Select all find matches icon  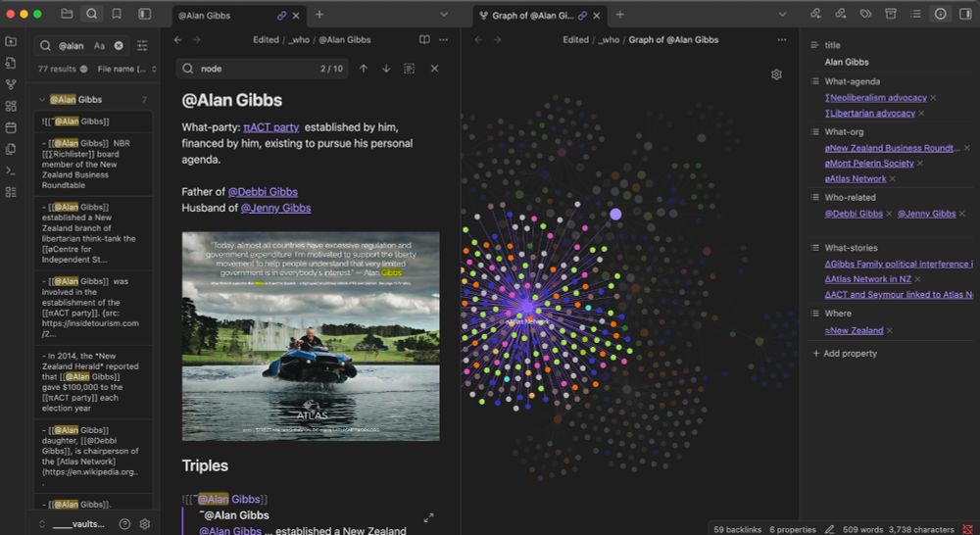click(410, 69)
